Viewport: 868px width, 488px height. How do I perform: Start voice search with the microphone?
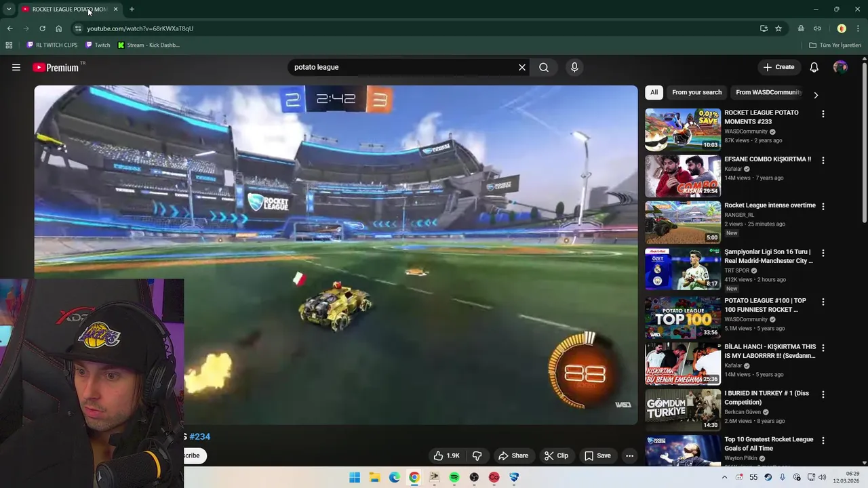(x=574, y=67)
